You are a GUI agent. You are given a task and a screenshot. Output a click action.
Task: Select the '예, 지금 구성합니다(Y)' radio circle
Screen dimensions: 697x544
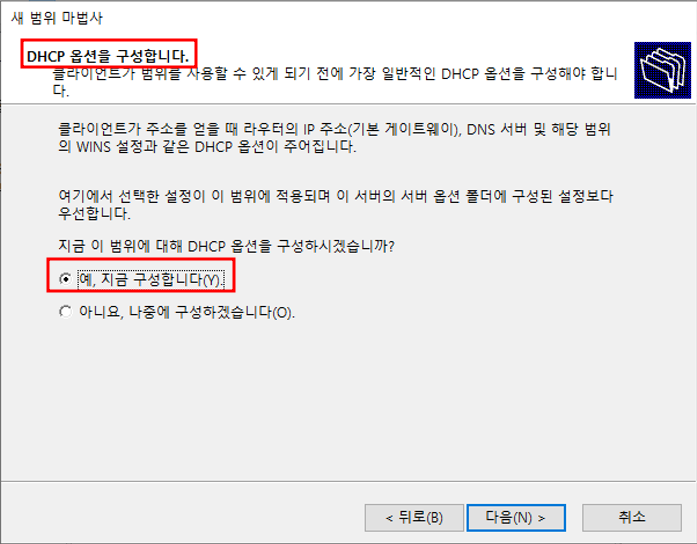coord(65,279)
